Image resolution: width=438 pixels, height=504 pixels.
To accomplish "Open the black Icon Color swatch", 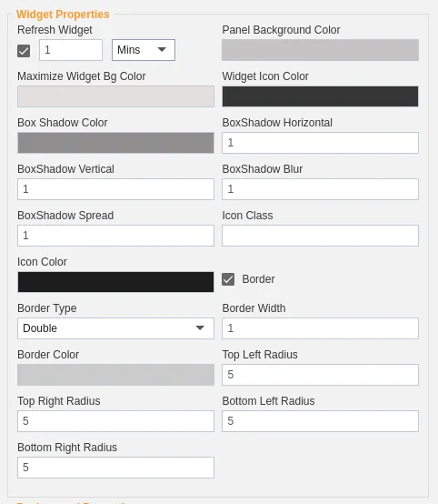I will (x=115, y=282).
